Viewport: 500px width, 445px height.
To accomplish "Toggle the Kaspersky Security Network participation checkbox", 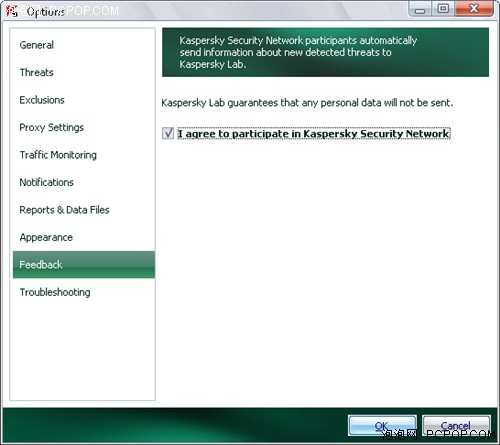I will tap(168, 133).
